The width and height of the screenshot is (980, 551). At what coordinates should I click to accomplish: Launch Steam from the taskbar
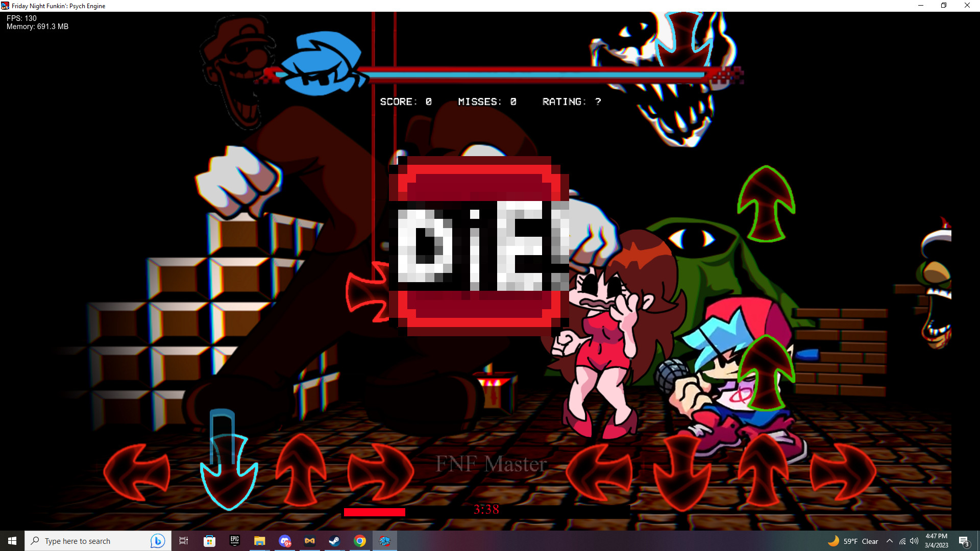point(334,541)
